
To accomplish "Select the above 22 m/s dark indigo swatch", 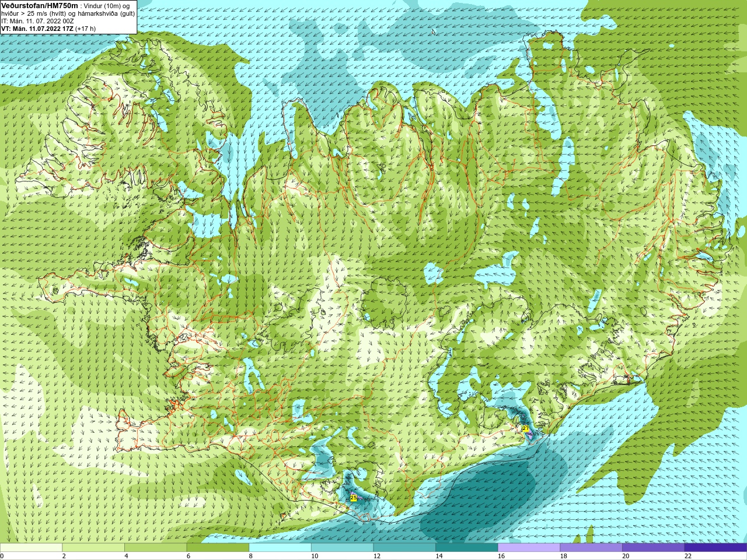I will [715, 548].
